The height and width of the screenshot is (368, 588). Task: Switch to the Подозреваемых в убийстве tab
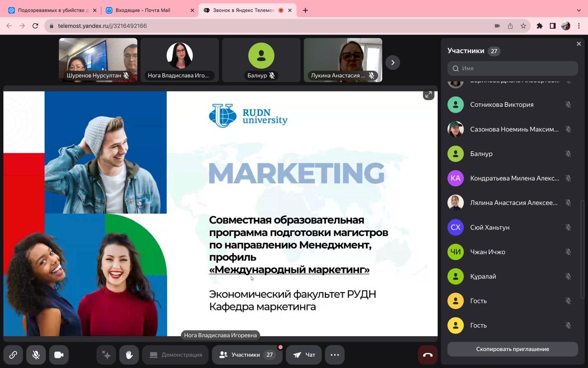tap(51, 10)
